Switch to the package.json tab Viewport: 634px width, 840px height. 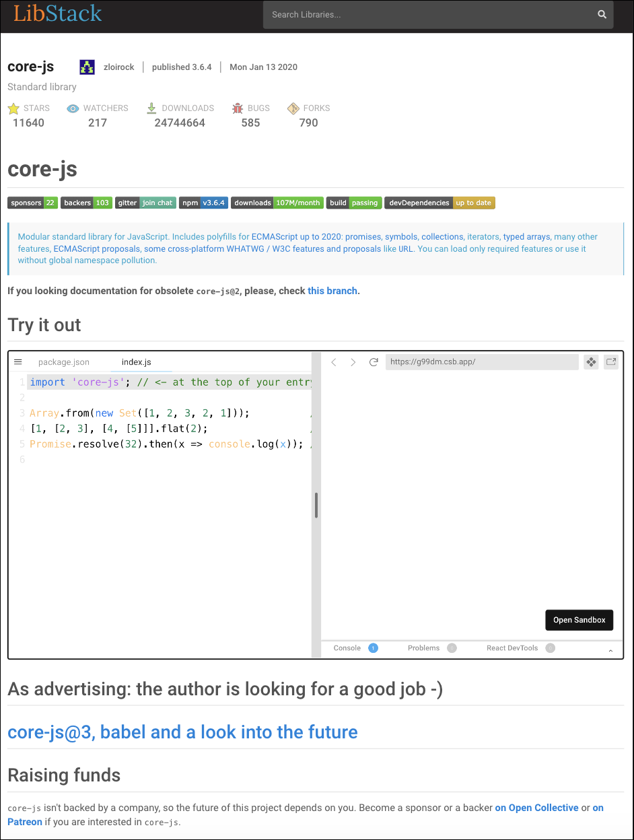tap(63, 361)
